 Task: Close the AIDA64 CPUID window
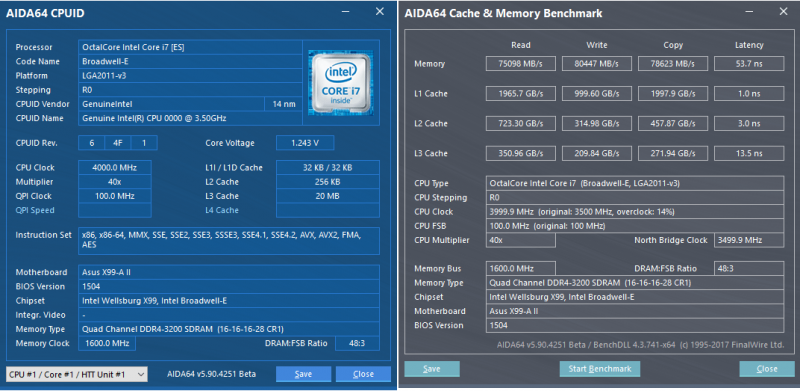[380, 12]
